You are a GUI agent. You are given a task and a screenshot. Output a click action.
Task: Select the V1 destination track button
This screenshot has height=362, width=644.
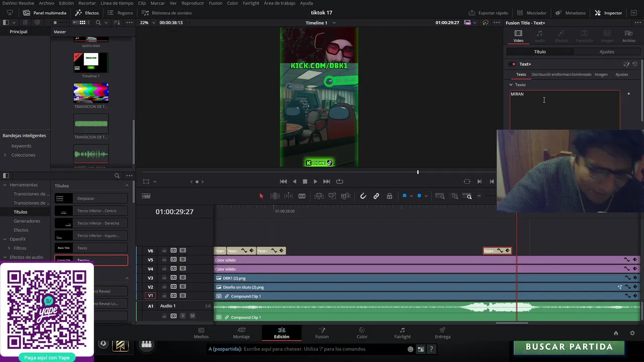click(150, 296)
